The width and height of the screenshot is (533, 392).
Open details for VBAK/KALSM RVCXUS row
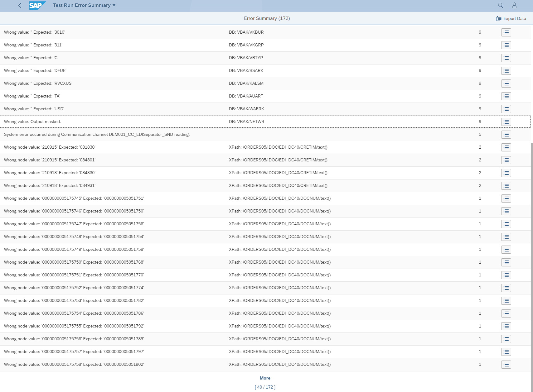[506, 84]
